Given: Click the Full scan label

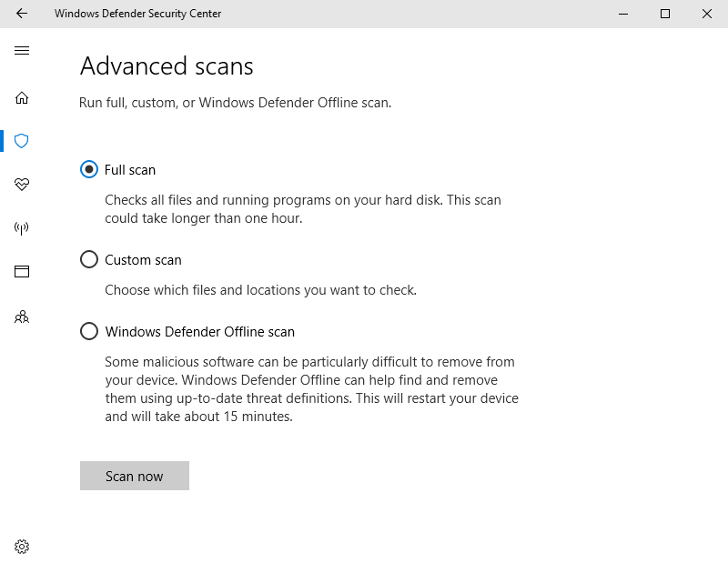Looking at the screenshot, I should [130, 170].
